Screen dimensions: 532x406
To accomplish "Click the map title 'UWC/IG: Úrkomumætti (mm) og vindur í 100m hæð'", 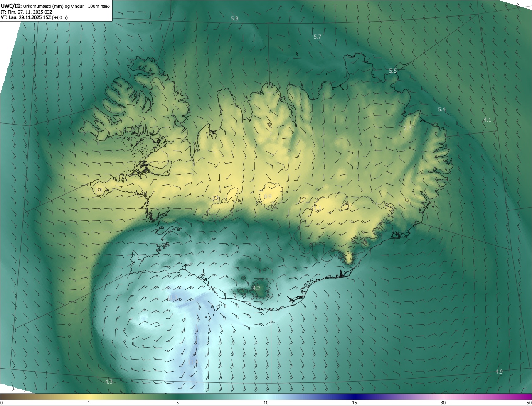I will click(x=55, y=5).
